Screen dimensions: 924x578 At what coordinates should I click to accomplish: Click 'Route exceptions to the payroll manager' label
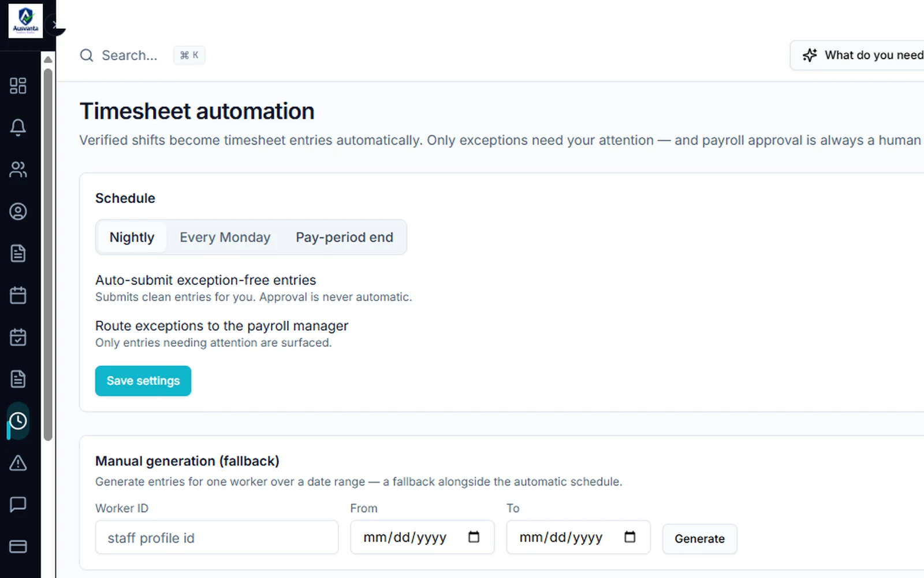tap(222, 326)
